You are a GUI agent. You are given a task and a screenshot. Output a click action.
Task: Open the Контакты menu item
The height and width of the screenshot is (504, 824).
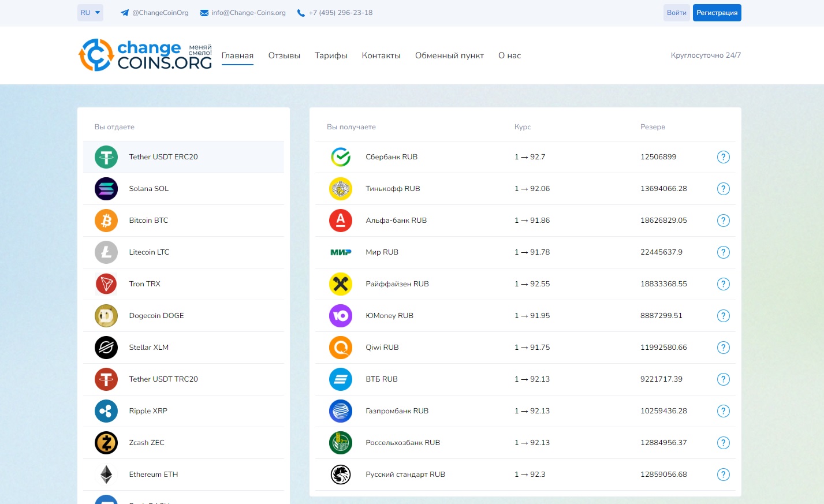[381, 55]
